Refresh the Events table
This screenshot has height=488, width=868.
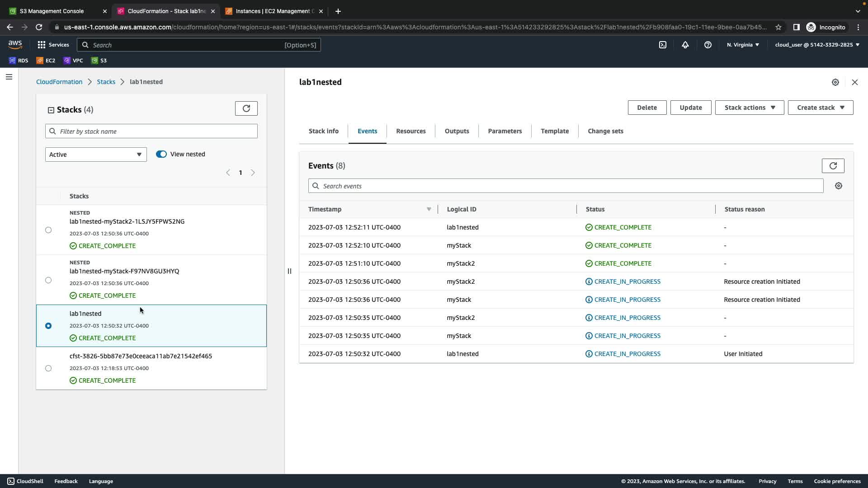point(833,166)
